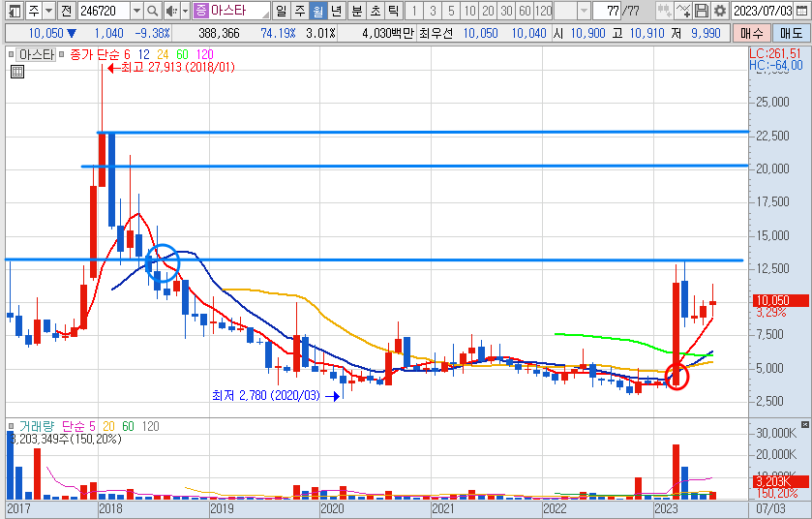This screenshot has width=812, height=519.
Task: Click the magenta 120 moving average label
Action: 205,54
